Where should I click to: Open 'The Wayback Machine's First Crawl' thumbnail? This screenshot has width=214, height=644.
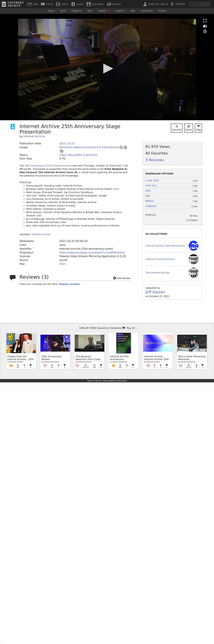(x=89, y=343)
